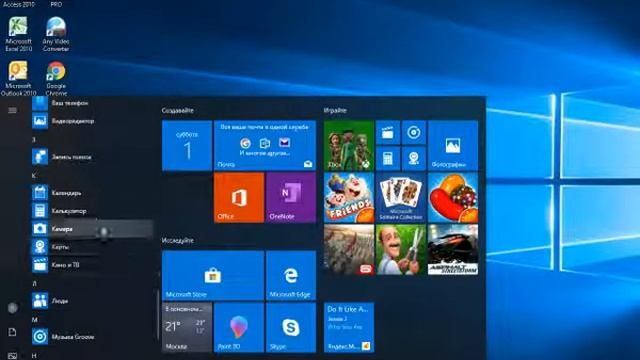This screenshot has width=640, height=360.
Task: Open the calendar tile showing суббота 1
Action: point(187,145)
